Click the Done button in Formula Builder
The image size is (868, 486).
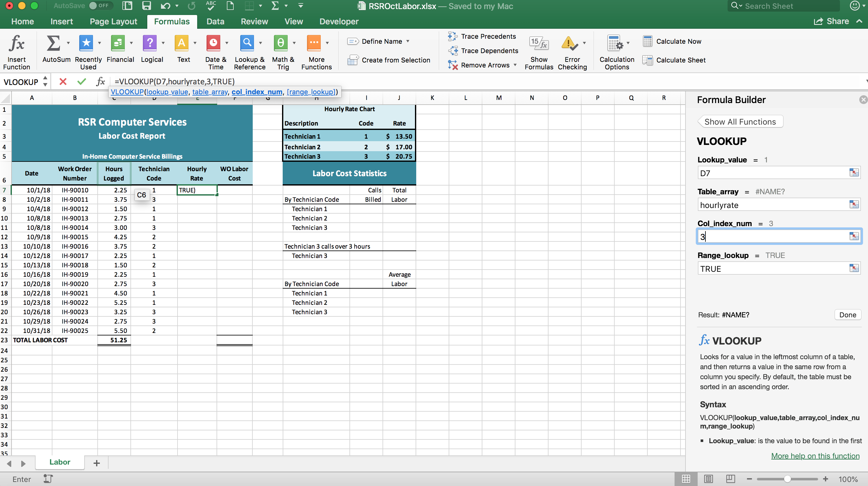click(x=847, y=315)
